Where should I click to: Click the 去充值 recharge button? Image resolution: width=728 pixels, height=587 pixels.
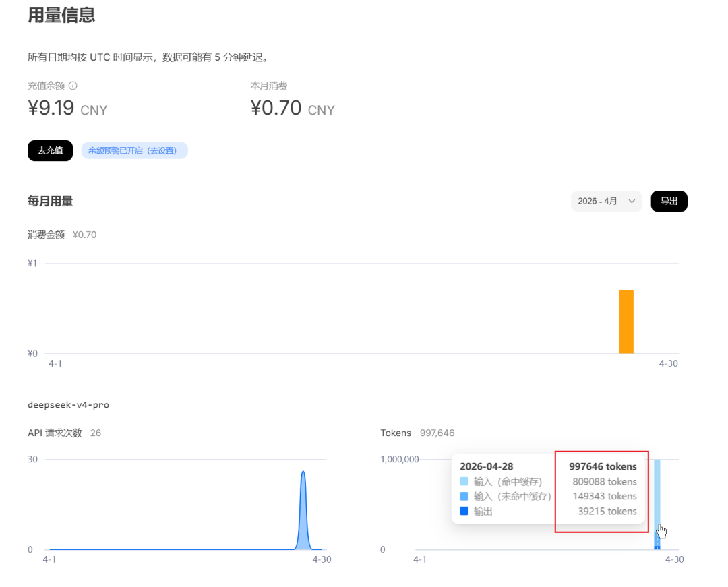click(x=50, y=150)
